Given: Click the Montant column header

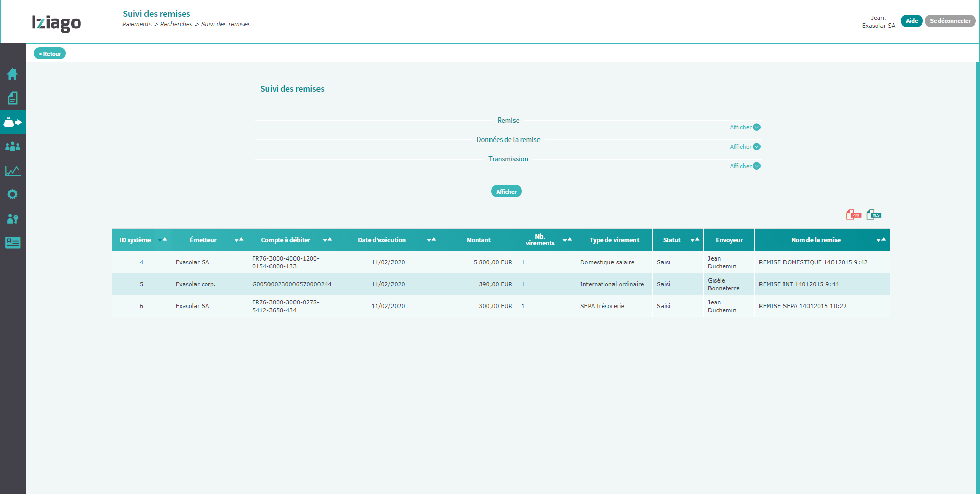Looking at the screenshot, I should coord(478,240).
